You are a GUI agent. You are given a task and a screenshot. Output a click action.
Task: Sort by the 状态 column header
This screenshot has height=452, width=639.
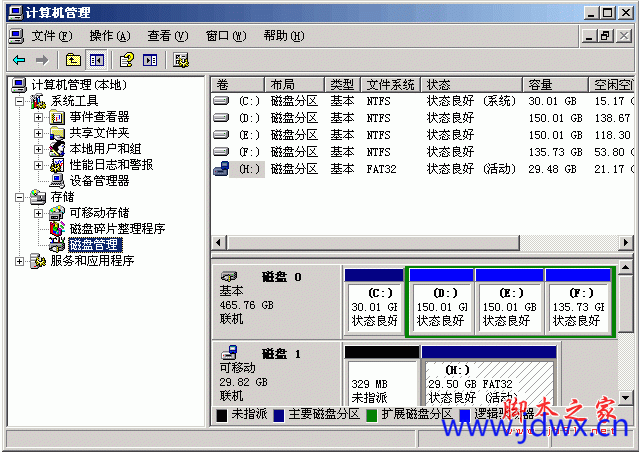pyautogui.click(x=472, y=84)
